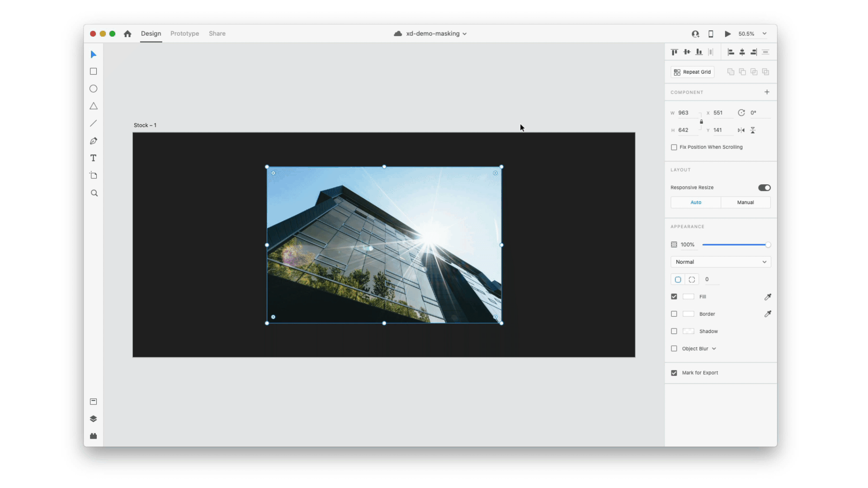Open the Normal blend mode dropdown
868x488 pixels.
pyautogui.click(x=720, y=262)
